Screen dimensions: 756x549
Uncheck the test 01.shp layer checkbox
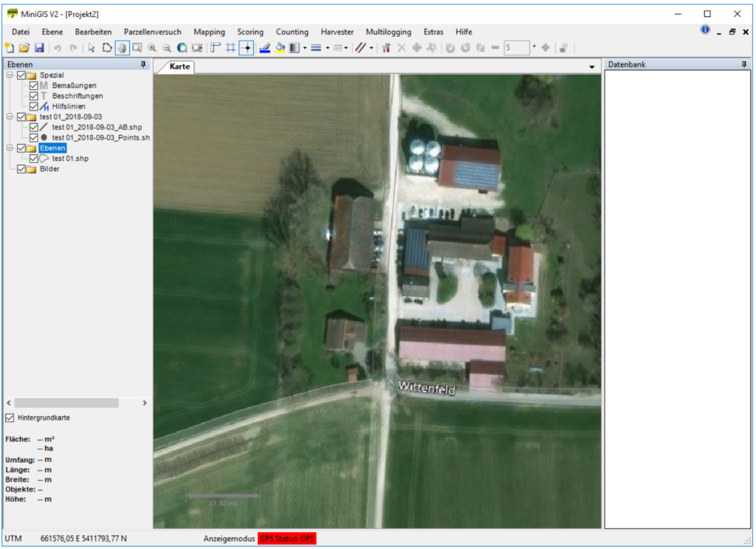(x=34, y=158)
